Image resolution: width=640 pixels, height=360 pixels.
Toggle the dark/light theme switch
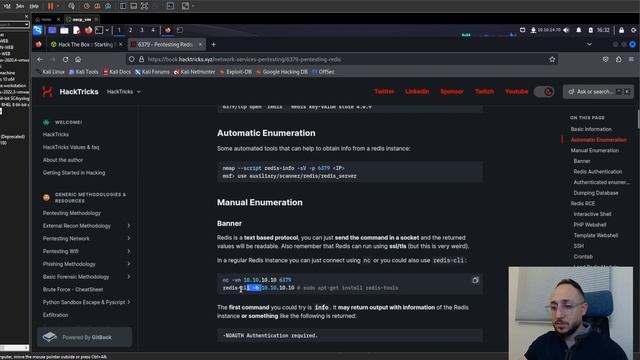tap(544, 92)
